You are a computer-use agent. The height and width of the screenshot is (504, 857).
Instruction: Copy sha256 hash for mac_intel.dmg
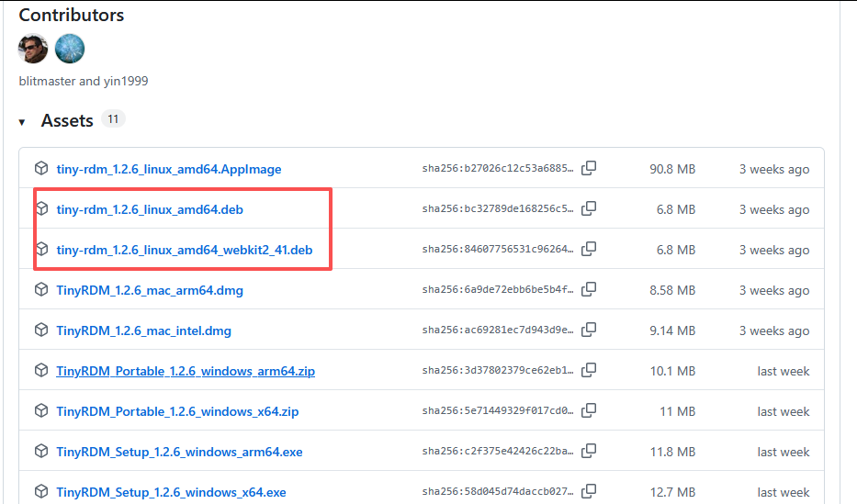[589, 330]
